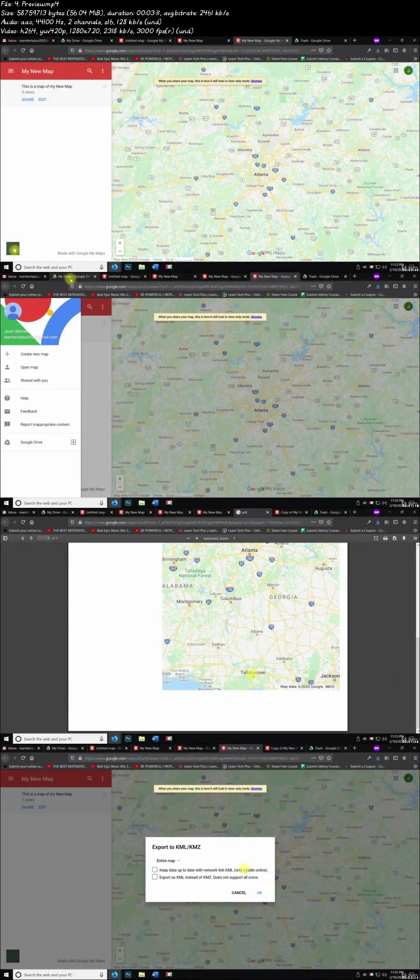Click the plus icon beside Create new map
Image resolution: width=420 pixels, height=980 pixels.
click(7, 354)
